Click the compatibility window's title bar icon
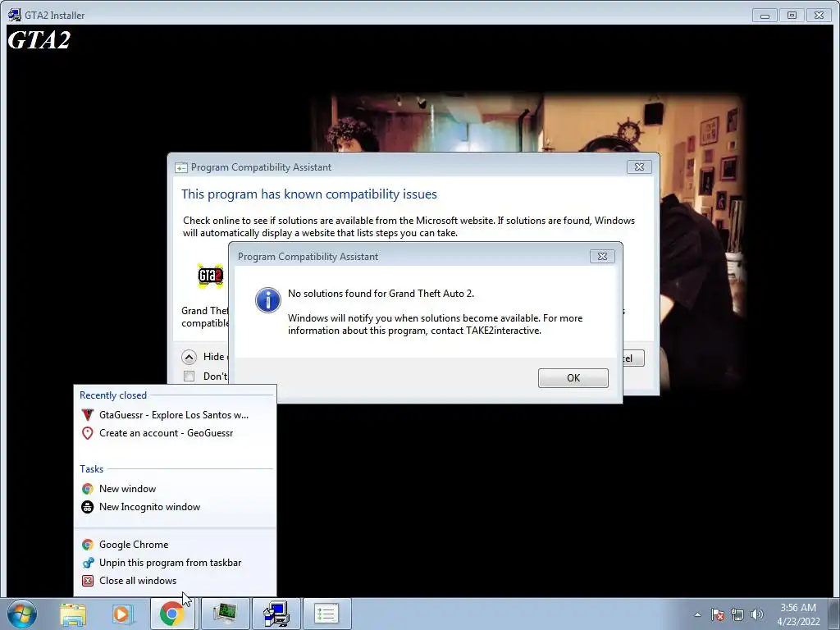 (181, 167)
